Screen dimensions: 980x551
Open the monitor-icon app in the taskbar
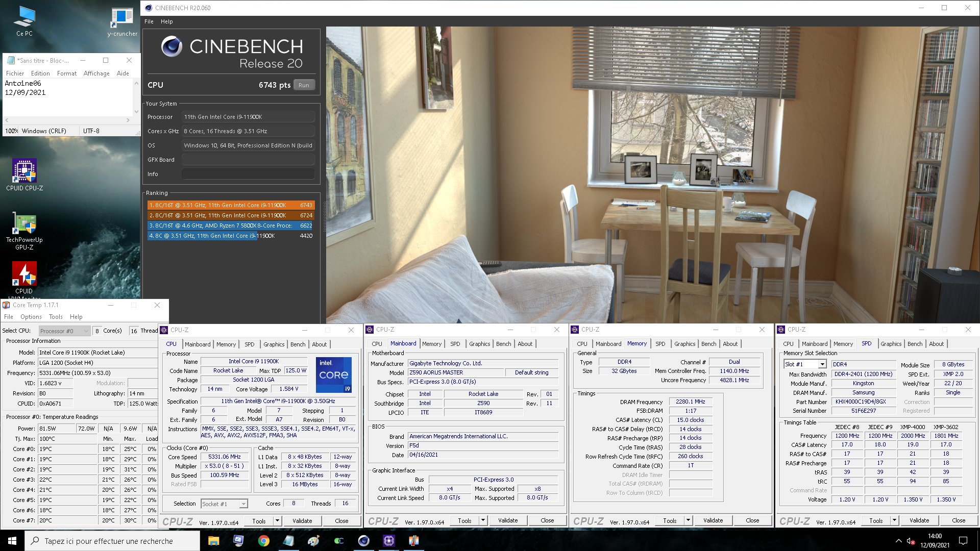point(238,541)
